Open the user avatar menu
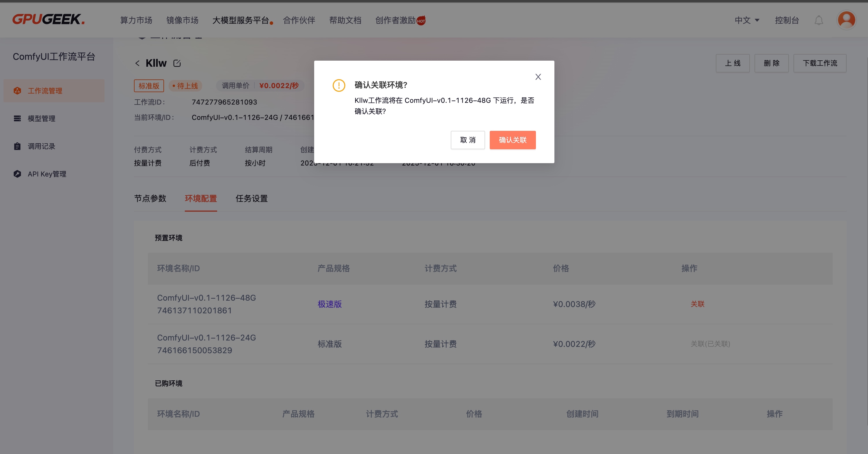 846,20
